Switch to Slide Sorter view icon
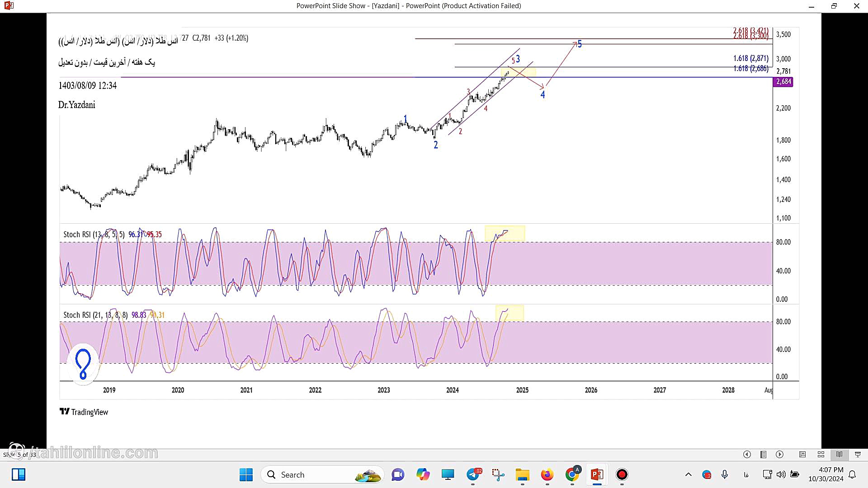868x488 pixels. [x=821, y=455]
